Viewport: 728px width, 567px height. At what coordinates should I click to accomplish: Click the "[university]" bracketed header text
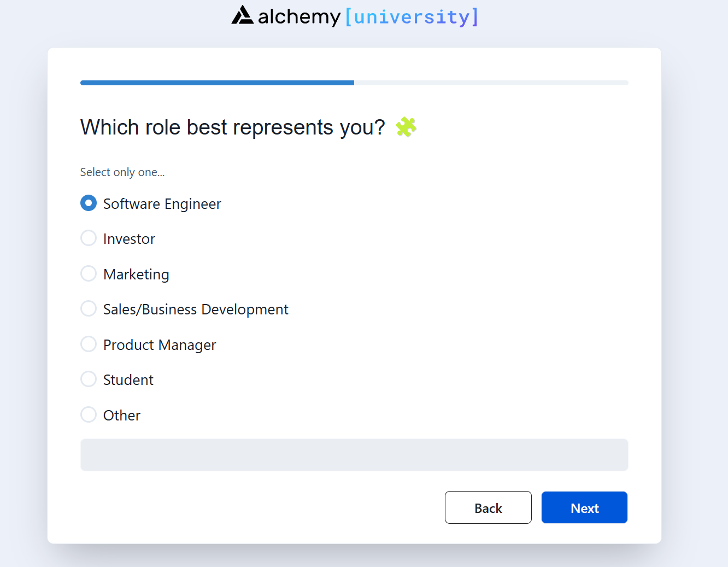tap(412, 17)
